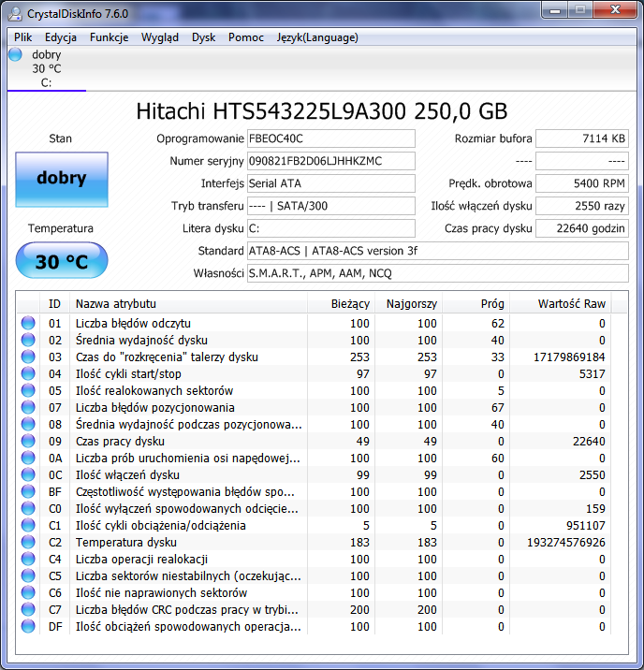Click status icon for attribute C4
The width and height of the screenshot is (644, 670).
pyautogui.click(x=28, y=559)
